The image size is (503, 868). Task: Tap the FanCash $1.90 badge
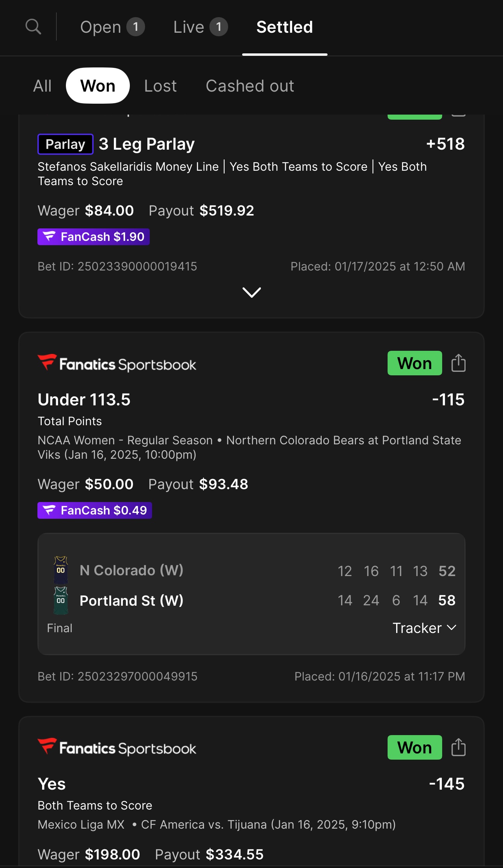pos(94,237)
